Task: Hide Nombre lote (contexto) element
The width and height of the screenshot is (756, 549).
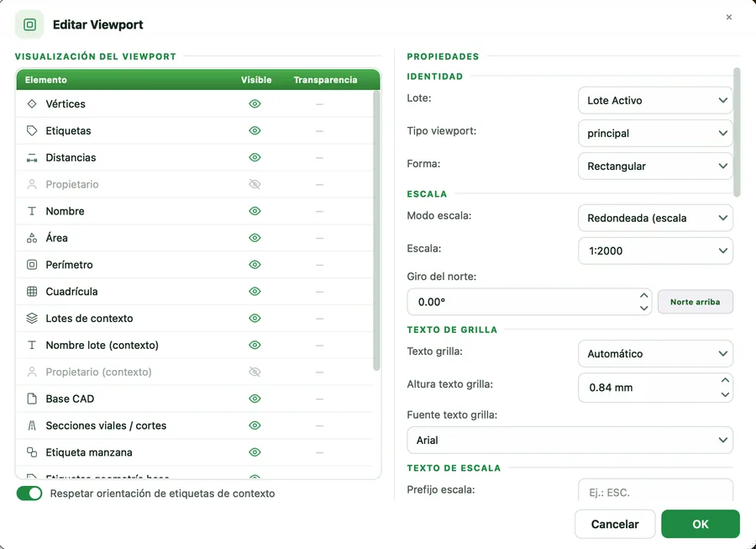Action: click(255, 345)
